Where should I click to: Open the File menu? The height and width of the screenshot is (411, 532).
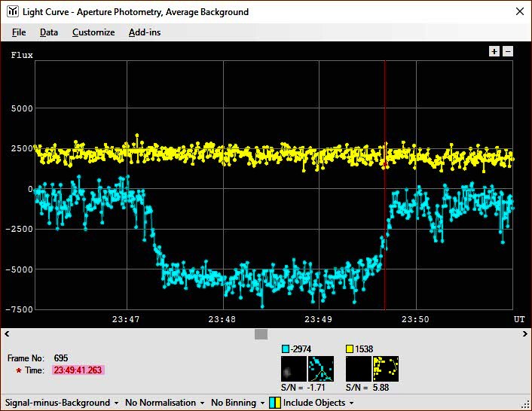pyautogui.click(x=19, y=32)
